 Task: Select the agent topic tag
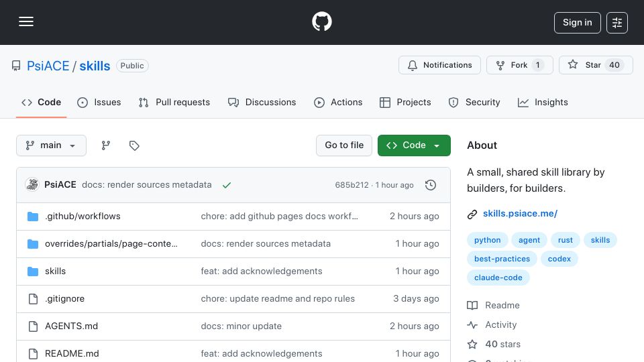(x=529, y=240)
